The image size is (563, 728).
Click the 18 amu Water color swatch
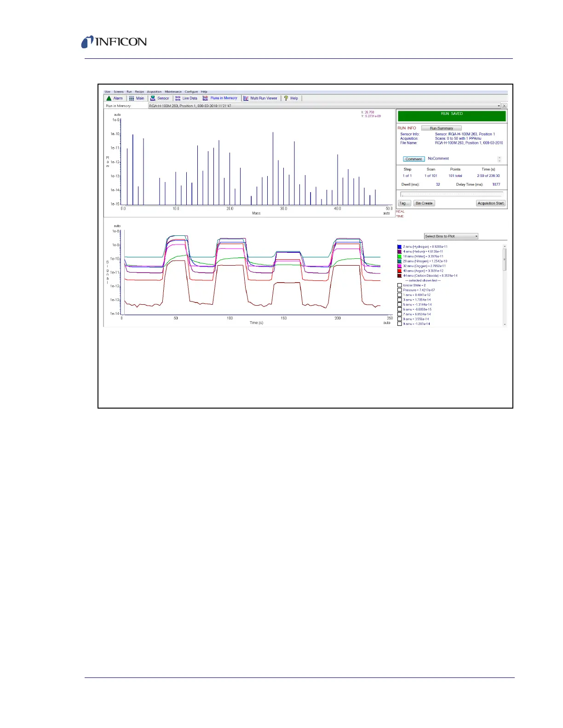(400, 256)
